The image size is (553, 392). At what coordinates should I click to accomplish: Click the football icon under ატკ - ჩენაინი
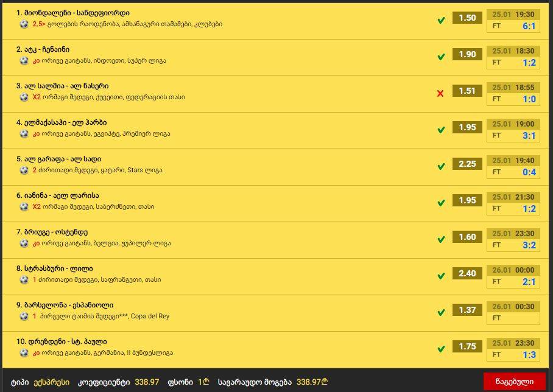(x=24, y=61)
